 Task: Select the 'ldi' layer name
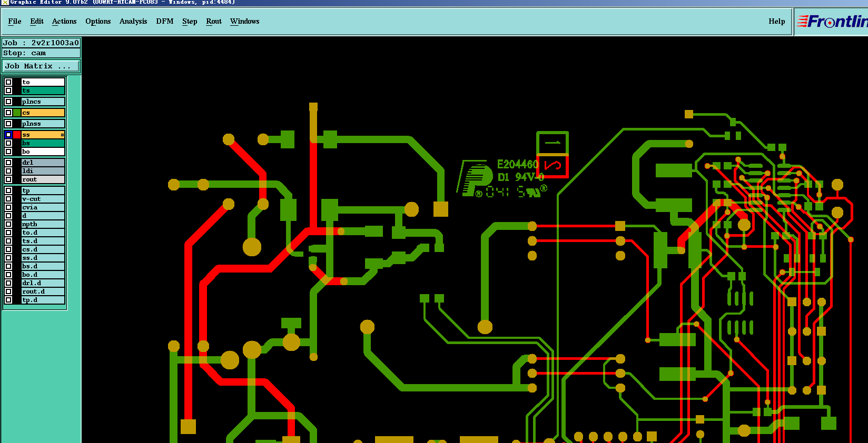(x=43, y=171)
